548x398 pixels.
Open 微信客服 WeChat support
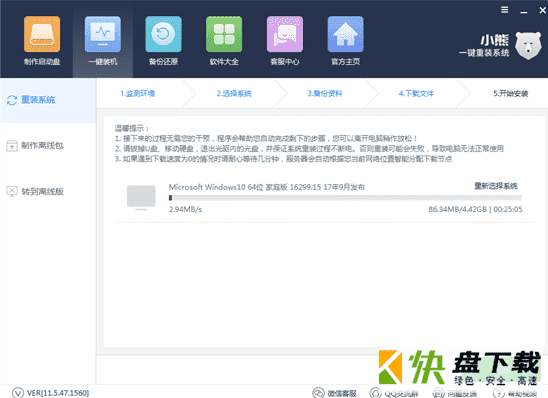click(x=342, y=393)
